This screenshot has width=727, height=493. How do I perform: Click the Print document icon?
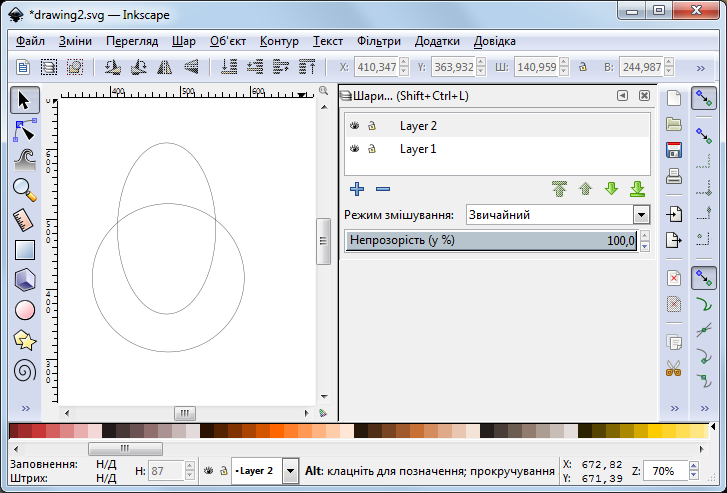coord(674,177)
